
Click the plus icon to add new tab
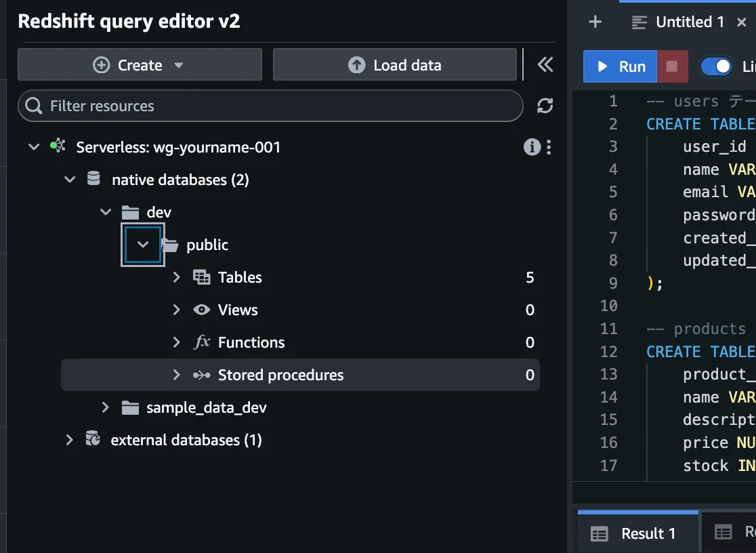click(595, 22)
